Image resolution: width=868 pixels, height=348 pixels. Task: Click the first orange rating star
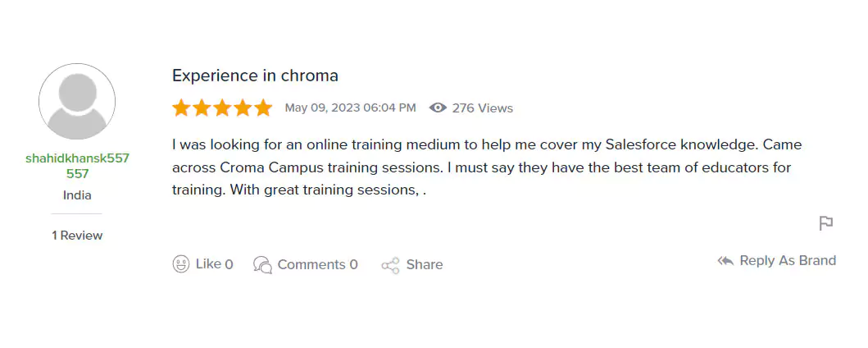(181, 108)
